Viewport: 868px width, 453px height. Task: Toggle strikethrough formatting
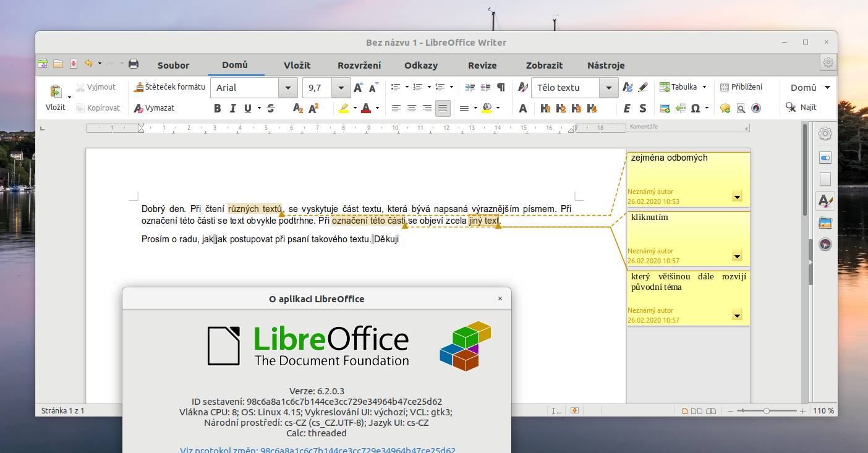270,108
